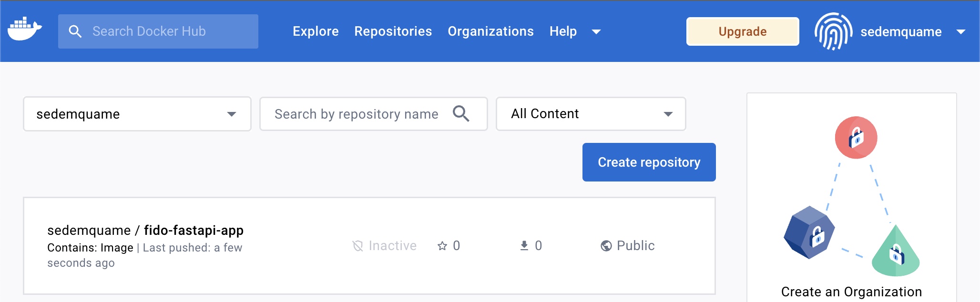980x302 pixels.
Task: Click the fingerprint avatar icon
Action: (x=833, y=31)
